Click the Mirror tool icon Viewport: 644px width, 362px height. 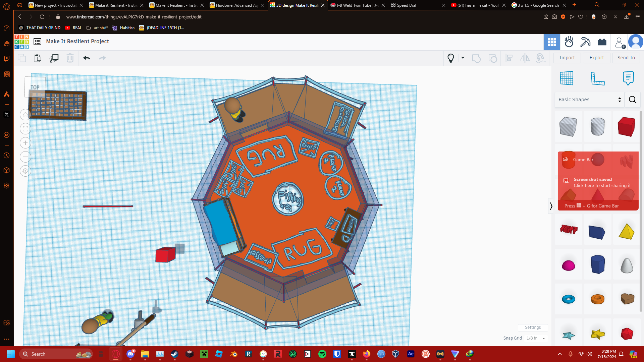525,58
